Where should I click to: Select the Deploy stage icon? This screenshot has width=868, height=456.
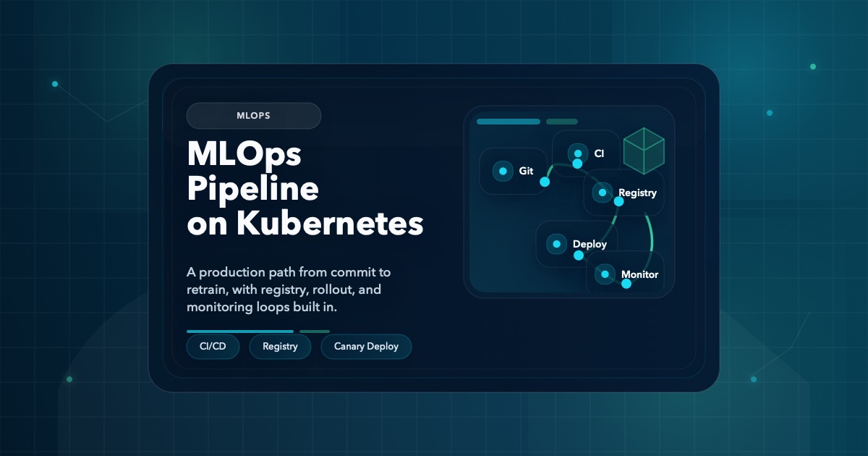coord(556,245)
